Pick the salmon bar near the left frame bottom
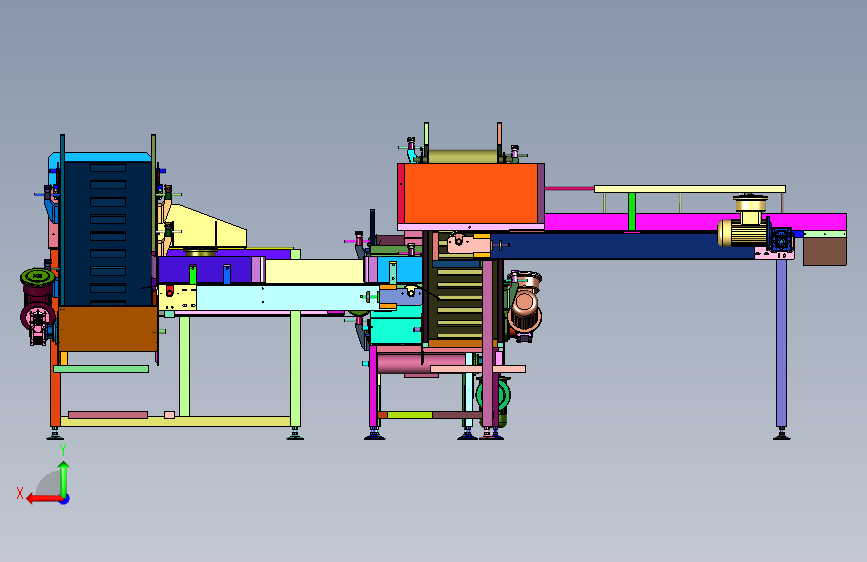867x562 pixels. 108,415
